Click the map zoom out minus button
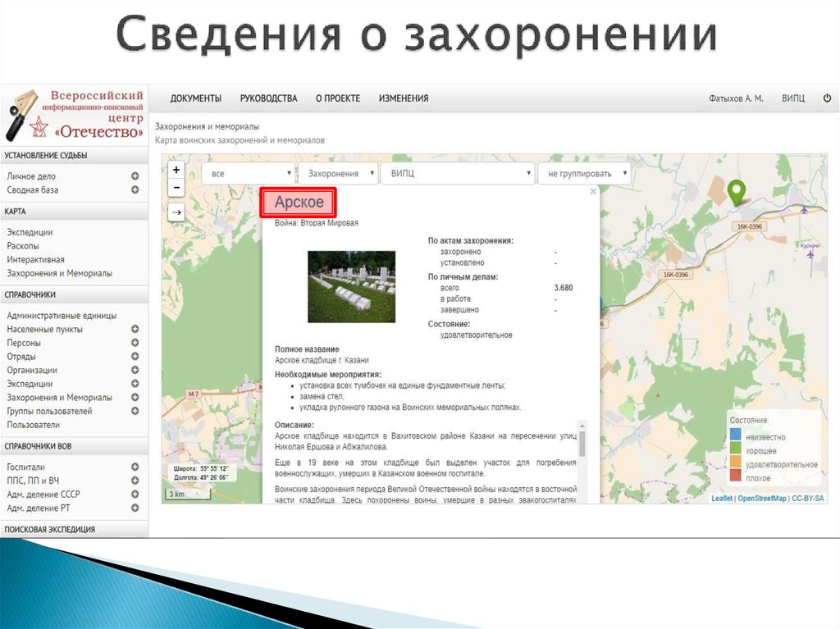840x629 pixels. click(x=176, y=187)
